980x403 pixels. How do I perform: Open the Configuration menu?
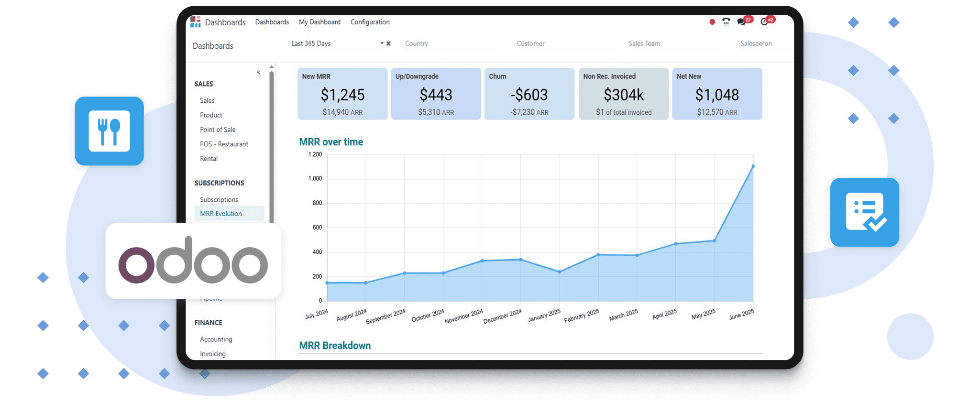tap(370, 22)
